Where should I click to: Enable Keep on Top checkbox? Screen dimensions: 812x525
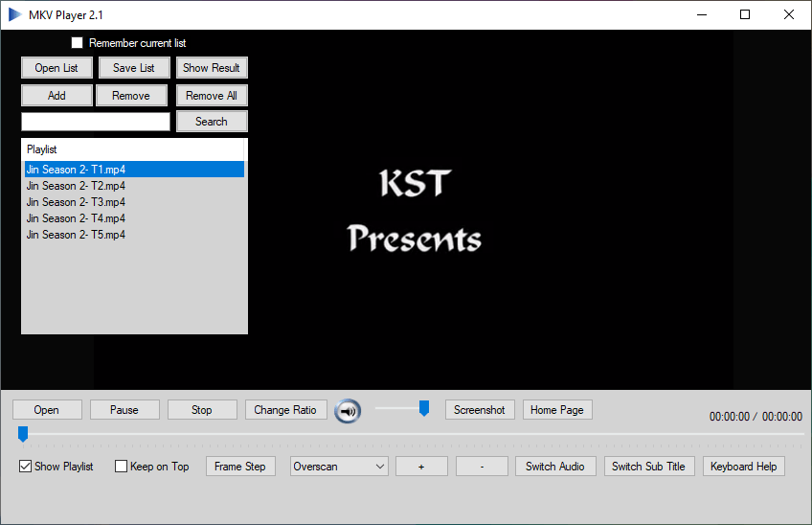pyautogui.click(x=122, y=467)
